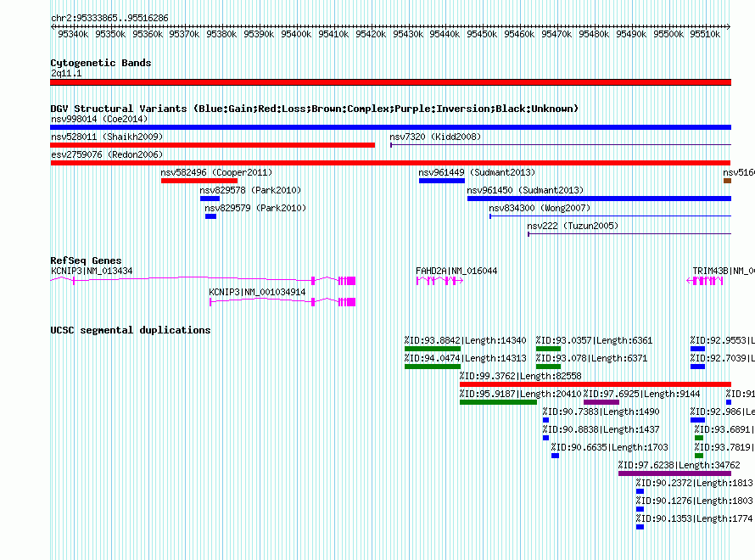Select variant nsv528011 (Shaikh2009) label
Image resolution: width=755 pixels, height=560 pixels.
point(107,137)
